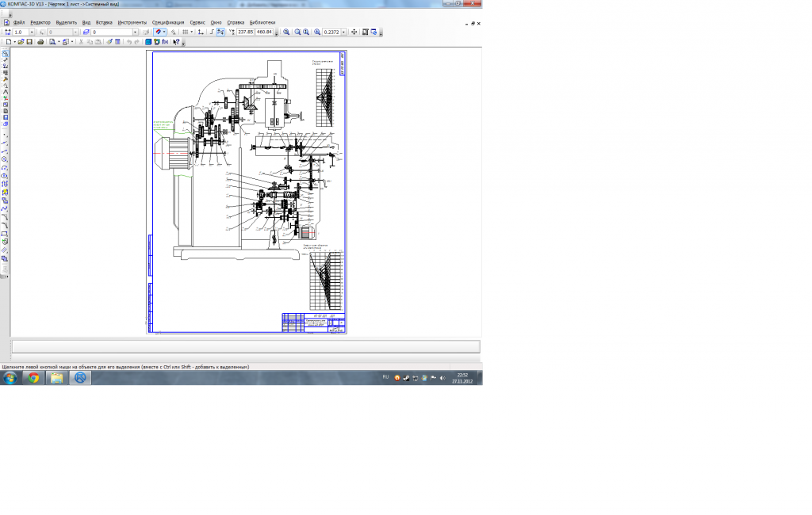Open the Файл menu
Viewport: 812px width, 515px height.
[x=19, y=22]
